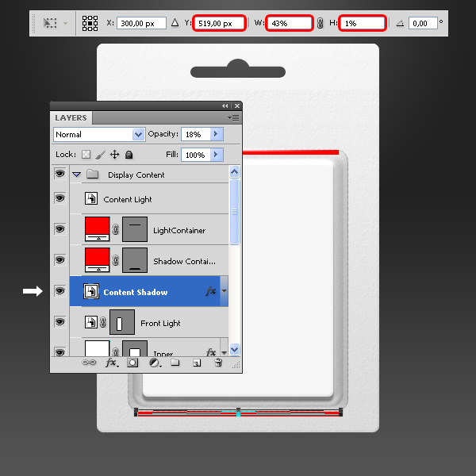Add a layer mask from panel bottom
The height and width of the screenshot is (476, 476).
click(133, 363)
